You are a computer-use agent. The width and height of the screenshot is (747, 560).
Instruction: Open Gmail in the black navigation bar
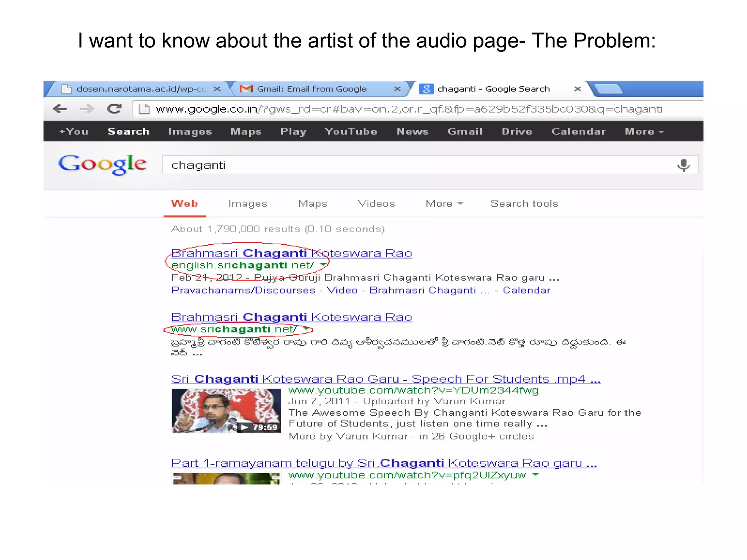point(465,131)
